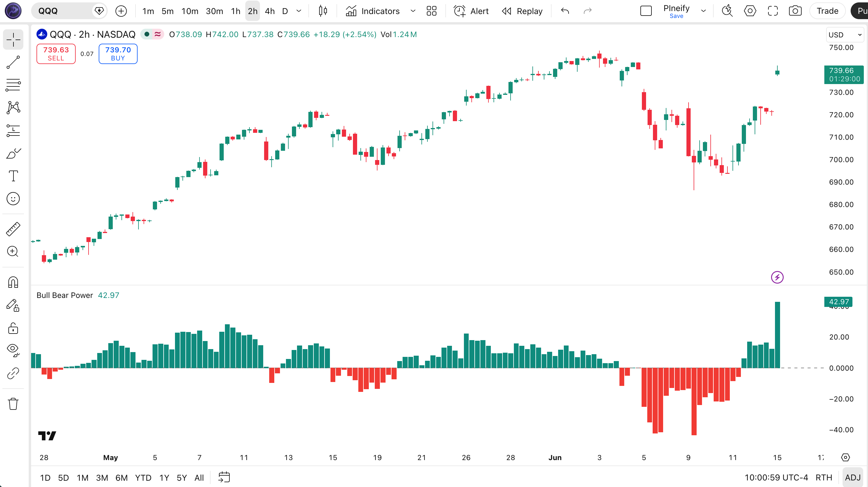This screenshot has width=868, height=487.
Task: Create an Alert
Action: coord(471,11)
